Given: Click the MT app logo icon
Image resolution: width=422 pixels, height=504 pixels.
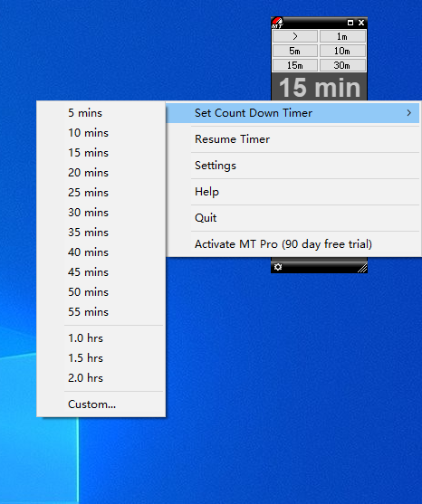Looking at the screenshot, I should (x=277, y=23).
